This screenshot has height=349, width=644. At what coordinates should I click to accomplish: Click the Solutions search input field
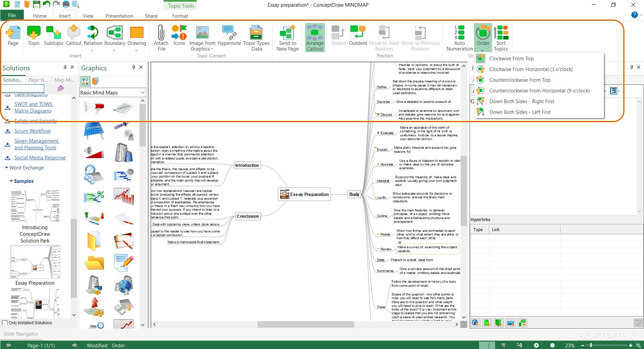click(23, 88)
